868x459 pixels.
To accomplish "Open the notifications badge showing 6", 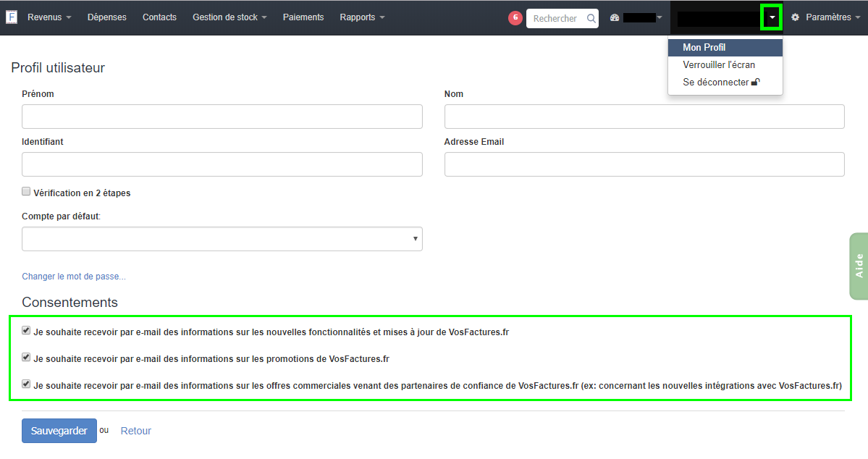I will point(515,18).
